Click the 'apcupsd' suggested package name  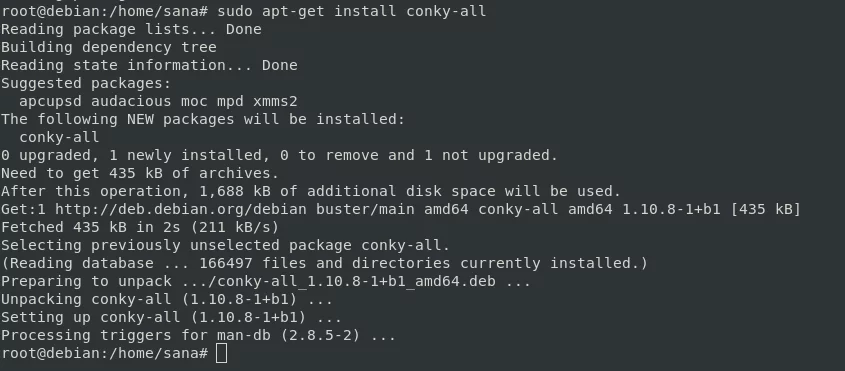pyautogui.click(x=51, y=101)
